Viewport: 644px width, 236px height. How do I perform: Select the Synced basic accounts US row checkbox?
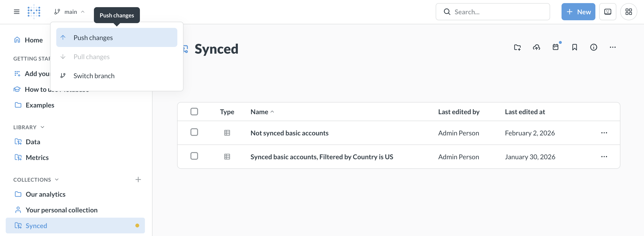point(194,156)
